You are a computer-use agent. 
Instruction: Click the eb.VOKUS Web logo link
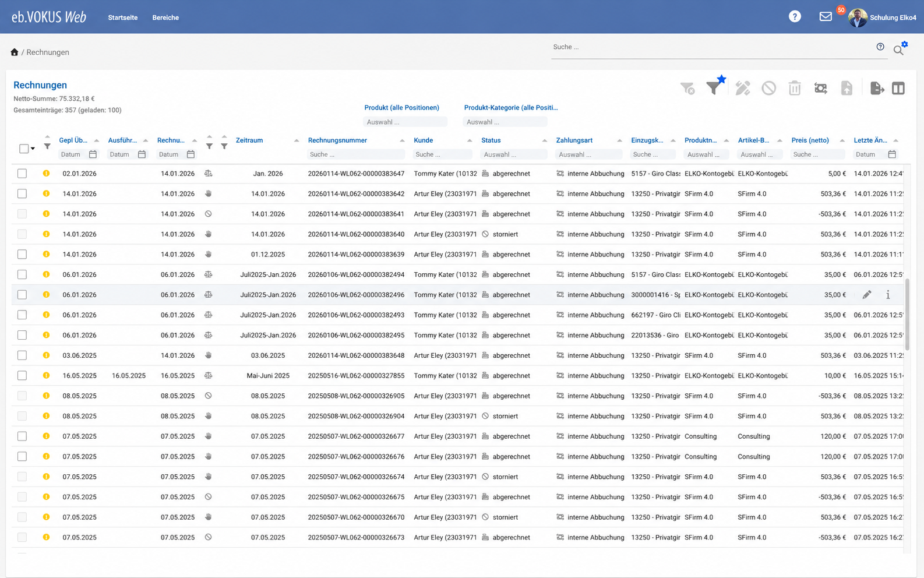click(49, 17)
